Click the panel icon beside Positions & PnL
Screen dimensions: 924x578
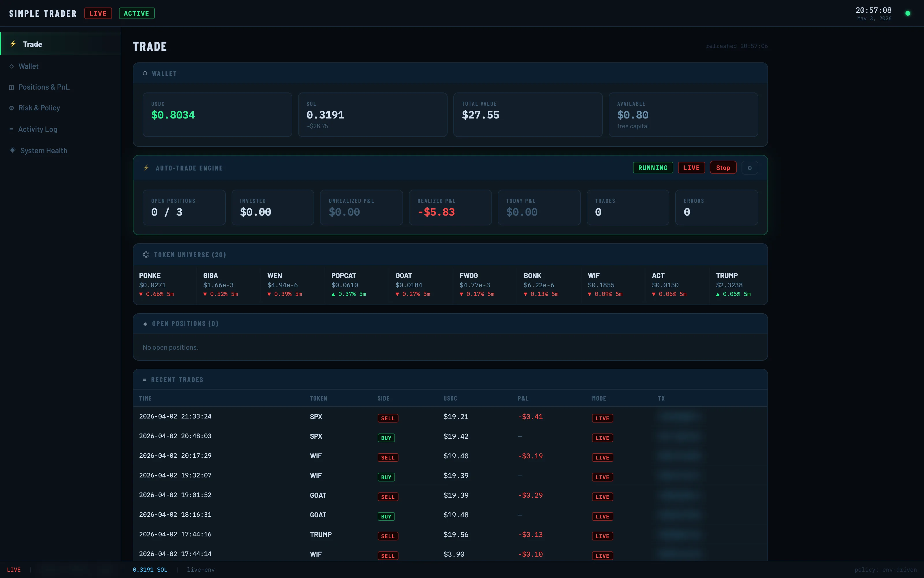12,88
